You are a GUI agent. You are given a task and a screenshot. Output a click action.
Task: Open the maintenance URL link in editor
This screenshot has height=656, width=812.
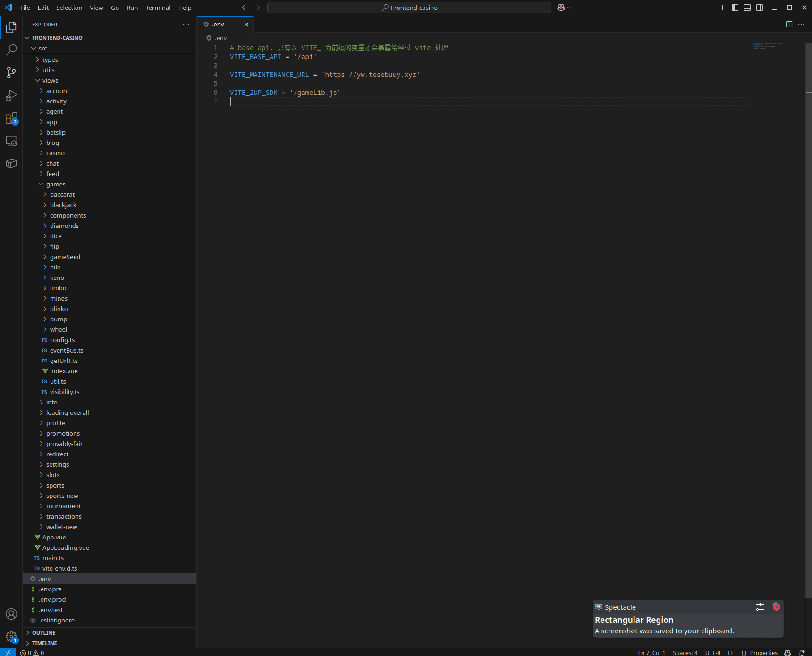(x=370, y=75)
